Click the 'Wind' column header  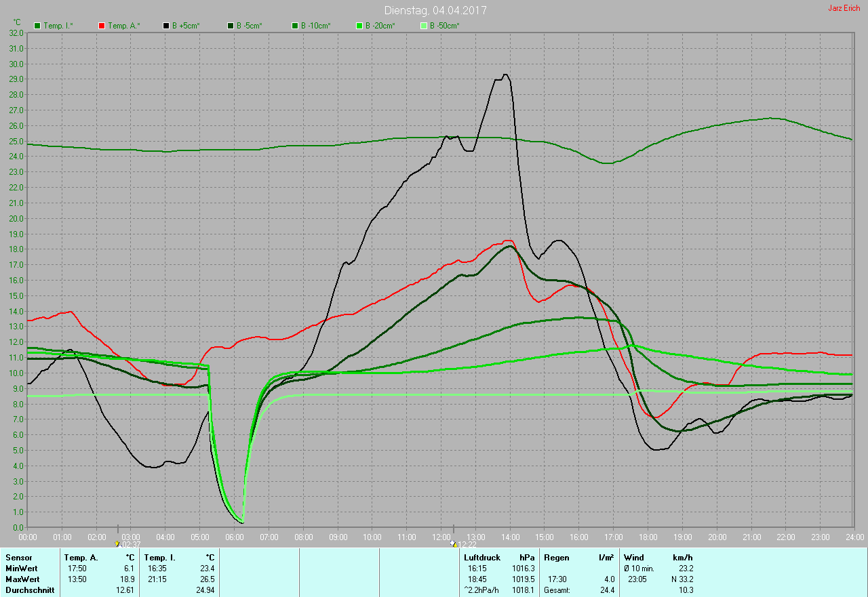pyautogui.click(x=634, y=558)
